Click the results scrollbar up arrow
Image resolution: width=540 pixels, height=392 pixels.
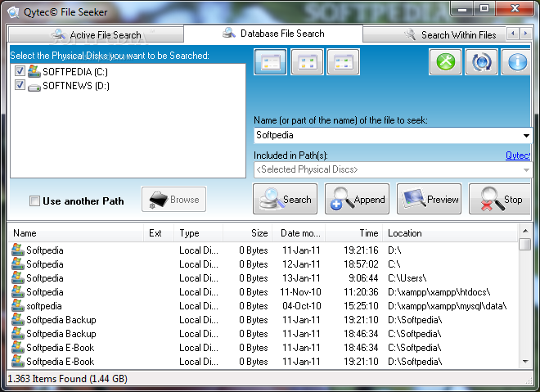pos(525,231)
